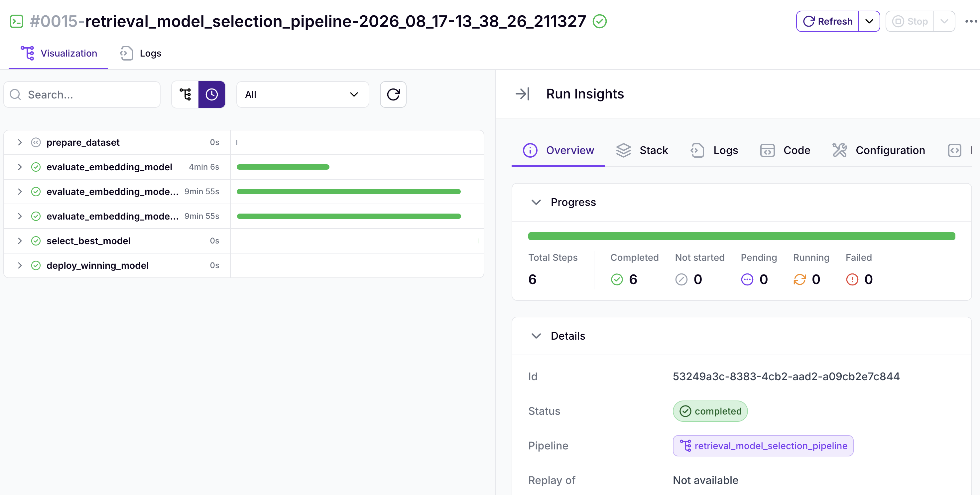
Task: Click the refresh icon button next to filter
Action: [x=393, y=94]
